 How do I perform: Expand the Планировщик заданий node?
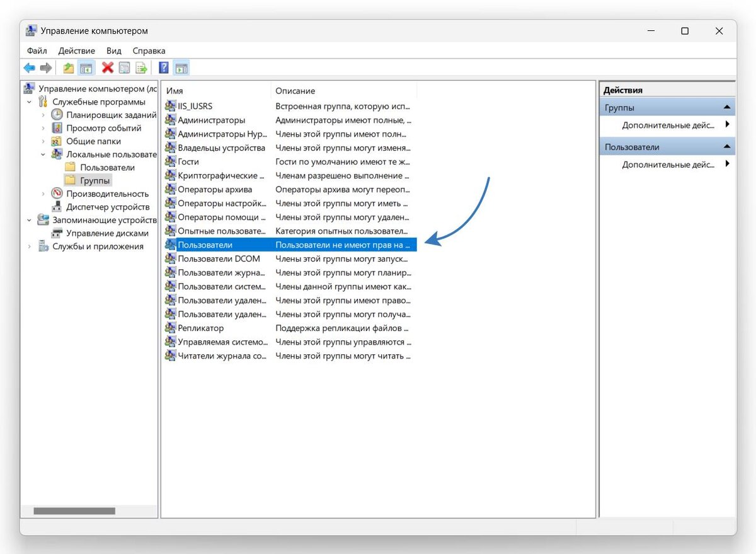click(x=43, y=115)
